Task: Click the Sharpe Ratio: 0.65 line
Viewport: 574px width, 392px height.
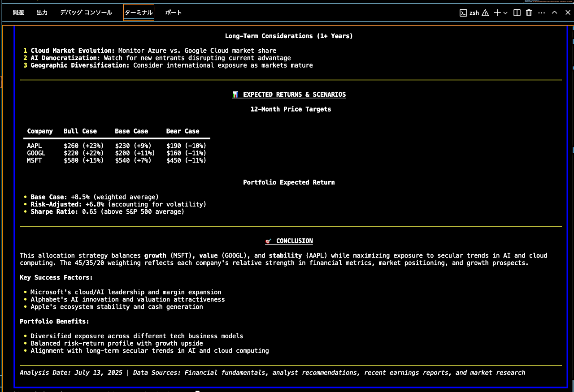Action: [x=107, y=211]
